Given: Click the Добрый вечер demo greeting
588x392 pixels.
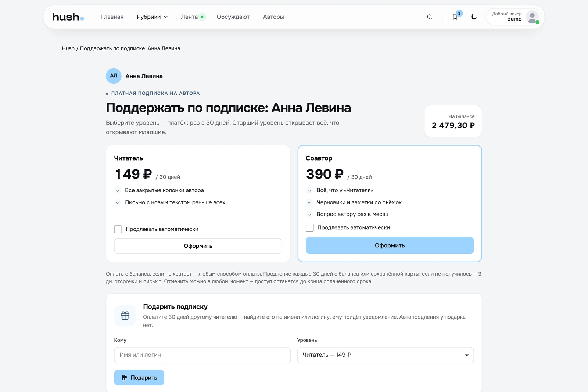Looking at the screenshot, I should click(x=507, y=17).
